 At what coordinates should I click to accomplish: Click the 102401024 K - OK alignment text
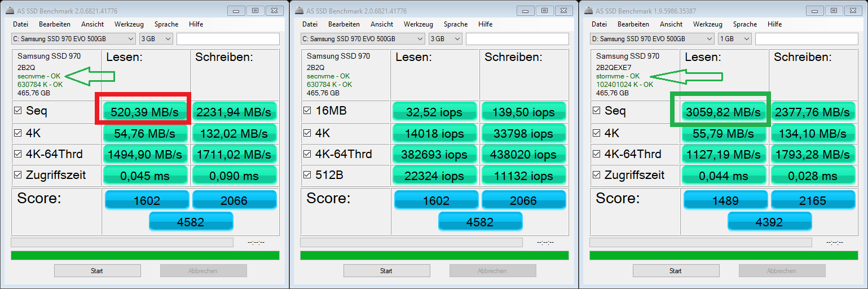pos(625,84)
